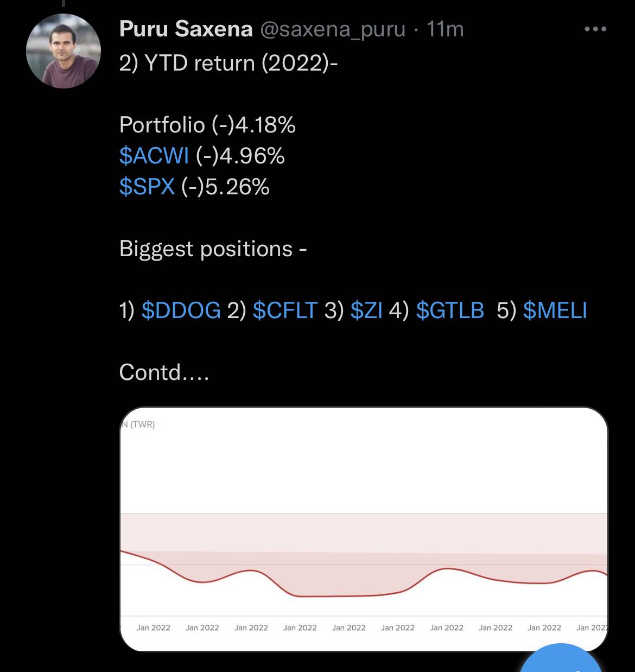Tap the 11m timestamp
Image resolution: width=635 pixels, height=672 pixels.
tap(445, 29)
